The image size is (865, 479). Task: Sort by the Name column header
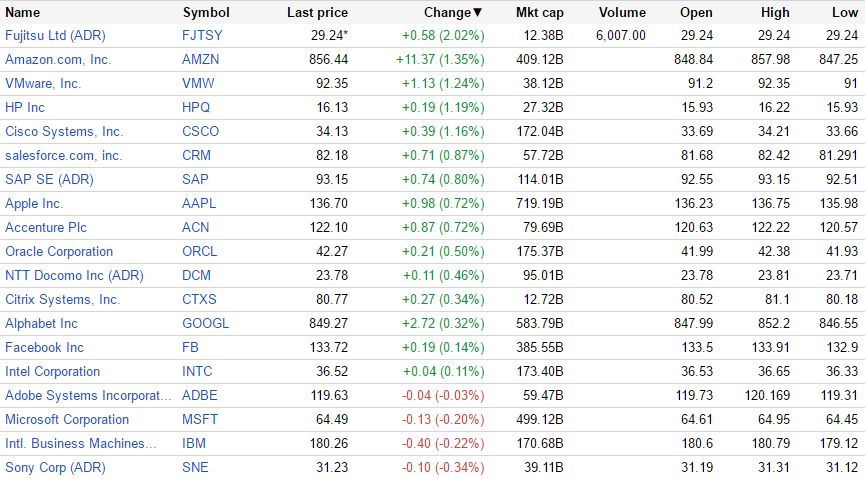point(22,13)
